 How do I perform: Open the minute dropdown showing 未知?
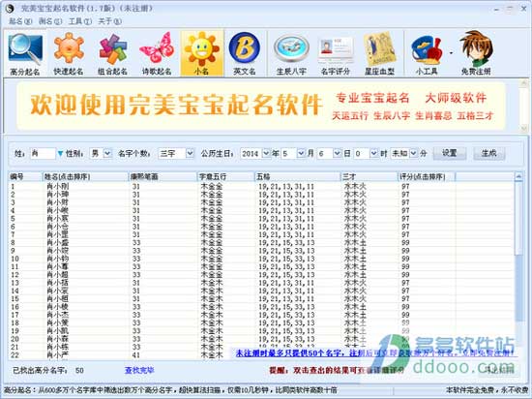click(x=413, y=153)
